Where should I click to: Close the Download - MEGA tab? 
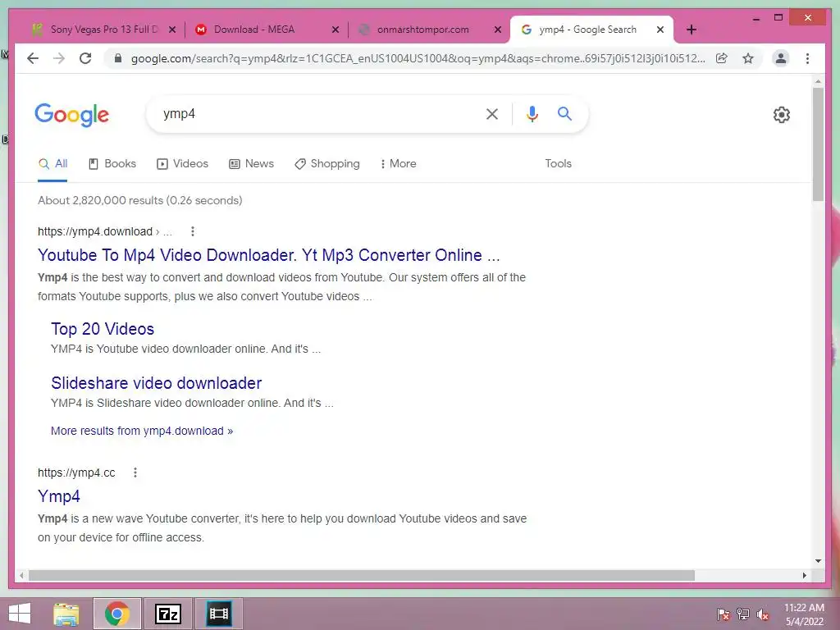pyautogui.click(x=336, y=30)
